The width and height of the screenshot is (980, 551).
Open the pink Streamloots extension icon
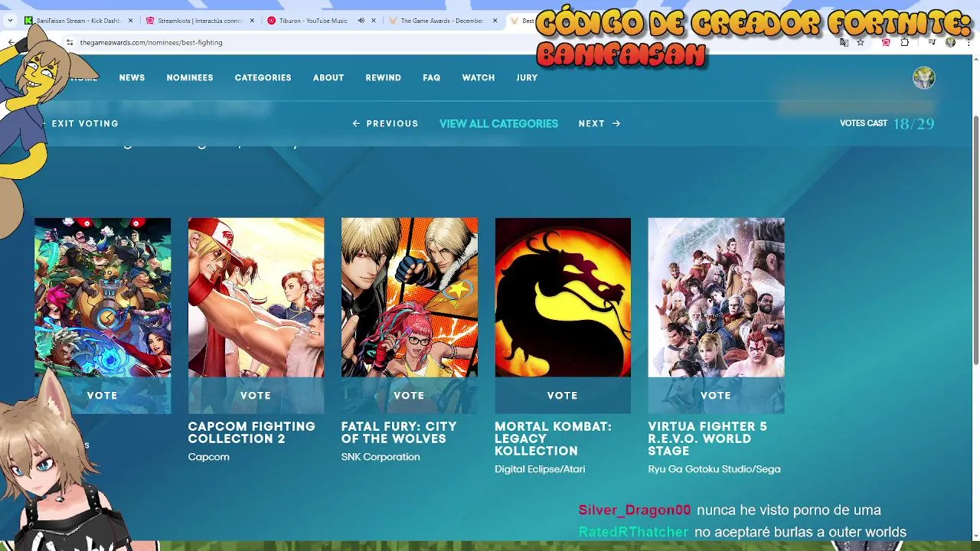click(886, 42)
